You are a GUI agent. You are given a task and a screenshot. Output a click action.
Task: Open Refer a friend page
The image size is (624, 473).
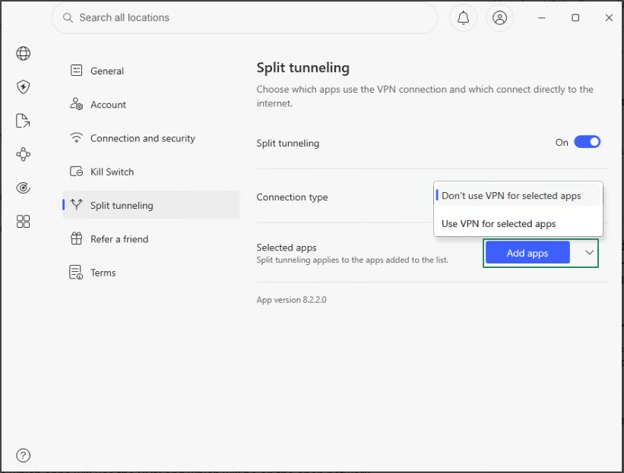[151, 239]
